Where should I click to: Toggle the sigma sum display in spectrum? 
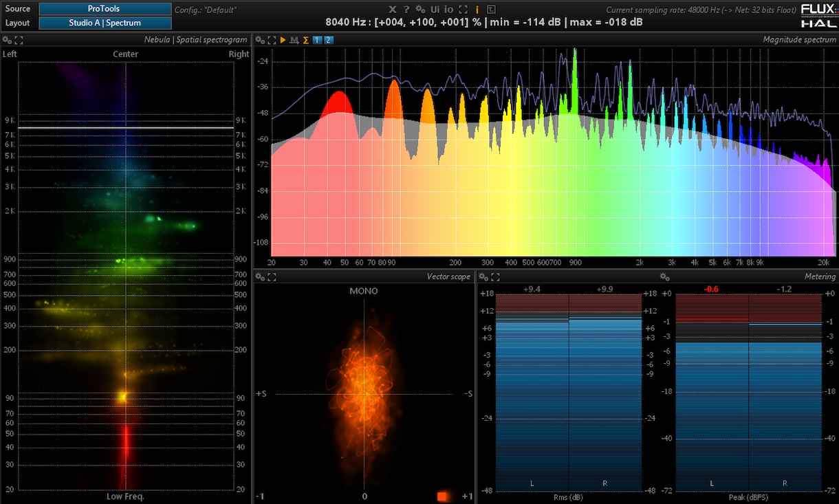point(306,40)
